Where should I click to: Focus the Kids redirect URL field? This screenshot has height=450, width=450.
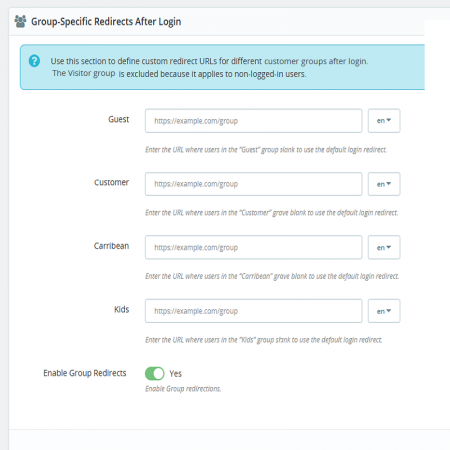coord(254,311)
